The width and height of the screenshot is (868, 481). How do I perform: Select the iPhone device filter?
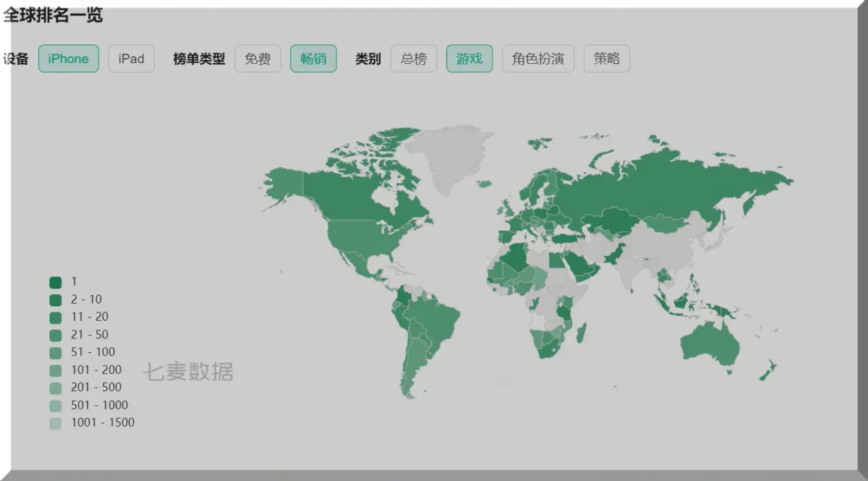coord(68,59)
